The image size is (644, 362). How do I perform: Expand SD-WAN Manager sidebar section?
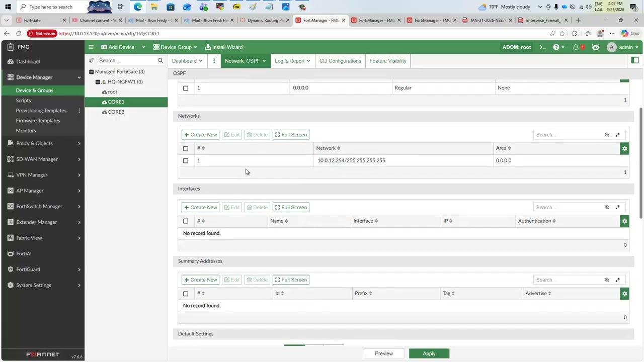point(43,159)
